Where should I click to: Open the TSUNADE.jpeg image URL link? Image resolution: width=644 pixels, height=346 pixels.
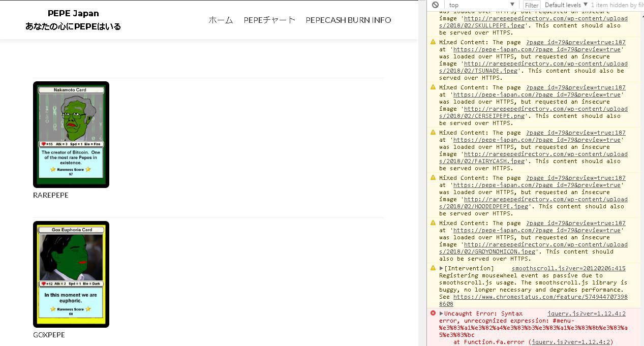pyautogui.click(x=534, y=67)
